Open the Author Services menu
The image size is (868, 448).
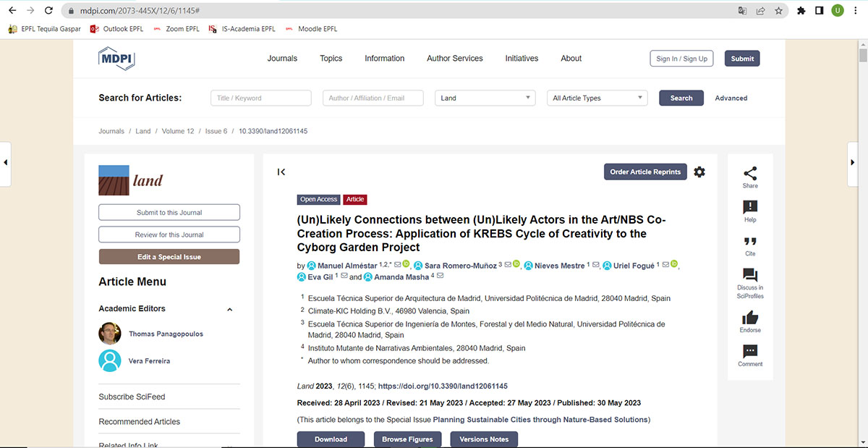click(454, 59)
